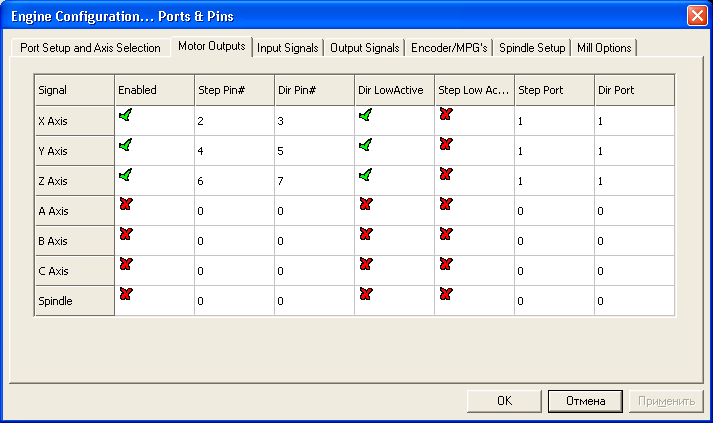
Task: Open Port Setup and Axis Selection tab
Action: (90, 48)
